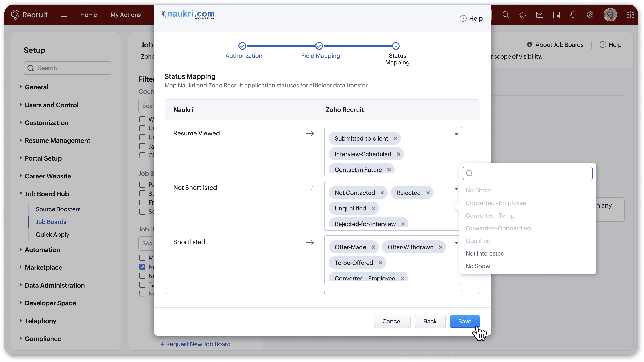644x362 pixels.
Task: Click the Save button
Action: click(464, 321)
